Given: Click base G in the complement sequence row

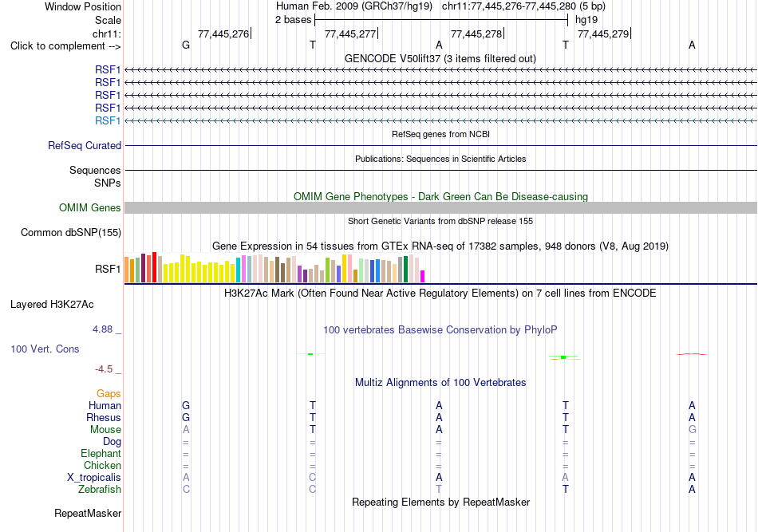Looking at the screenshot, I should (x=186, y=45).
